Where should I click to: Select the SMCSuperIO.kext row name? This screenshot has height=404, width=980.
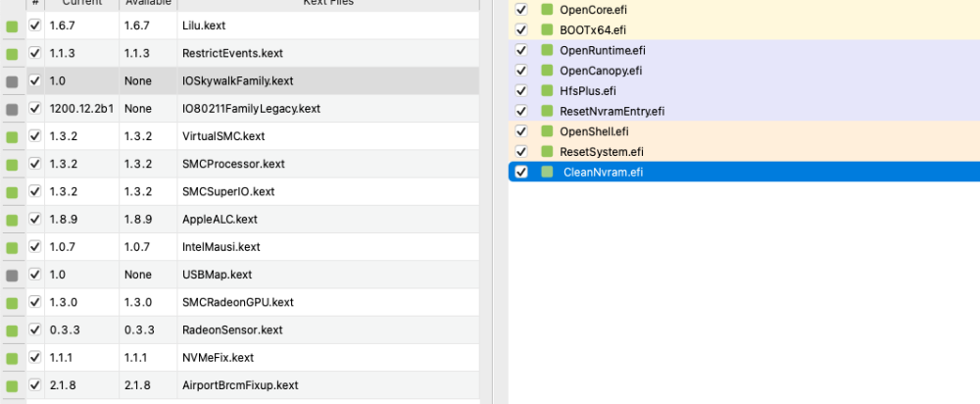point(228,191)
